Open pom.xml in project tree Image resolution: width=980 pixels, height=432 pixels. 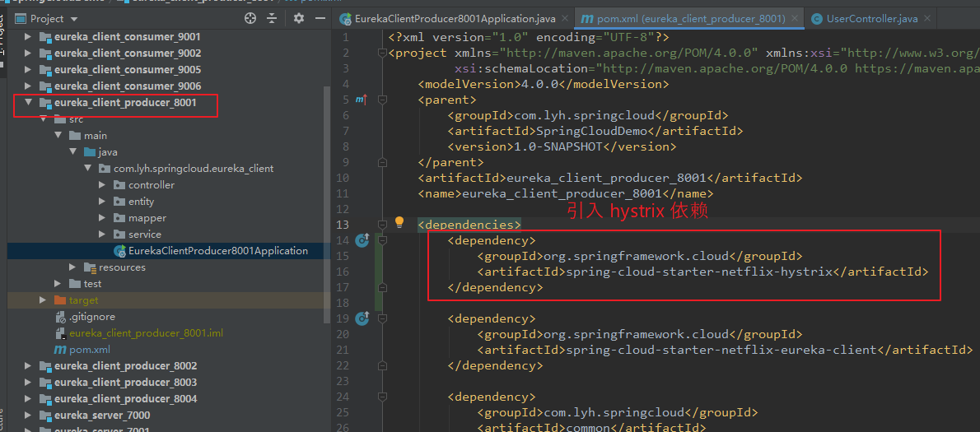pos(90,350)
